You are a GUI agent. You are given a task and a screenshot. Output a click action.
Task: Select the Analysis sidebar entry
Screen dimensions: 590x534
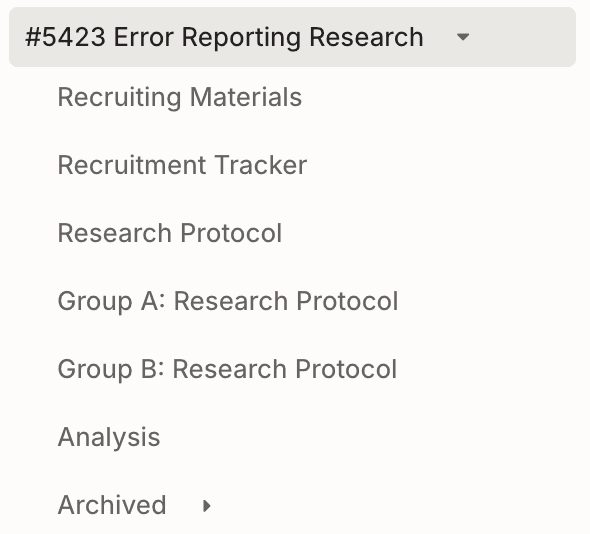click(109, 437)
